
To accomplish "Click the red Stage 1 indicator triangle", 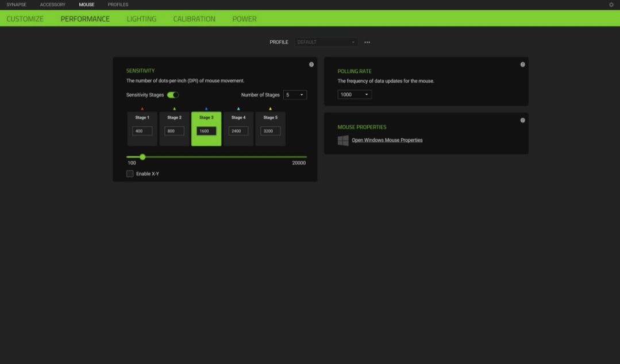I will pos(143,109).
